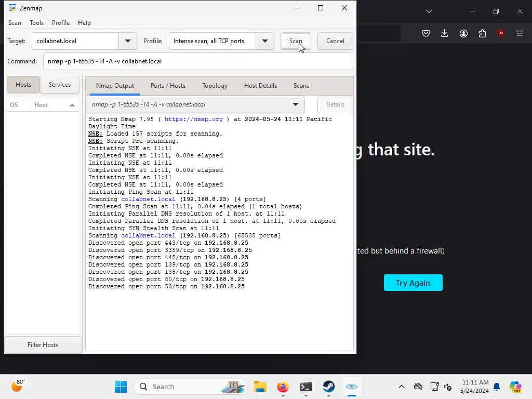
Task: Click the Zenmap title bar app icon
Action: 12,8
